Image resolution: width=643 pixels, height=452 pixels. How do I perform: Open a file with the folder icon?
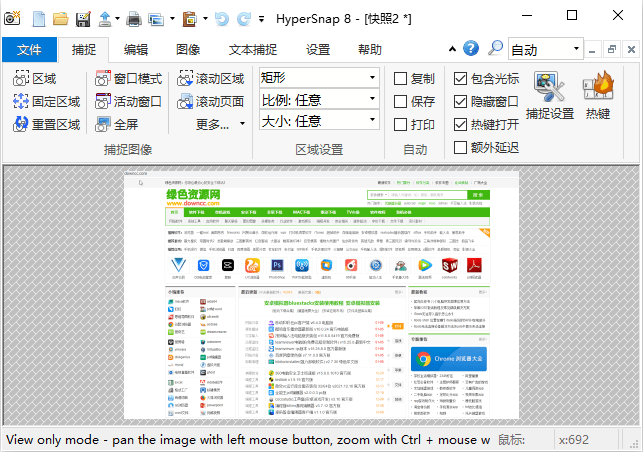[x=61, y=19]
